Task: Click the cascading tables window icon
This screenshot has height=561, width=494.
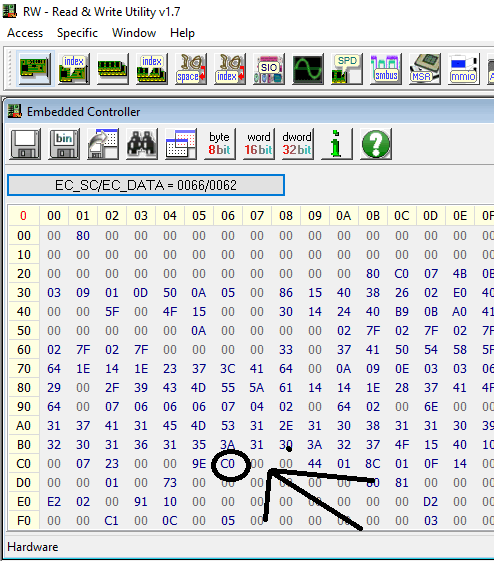Action: coord(181,144)
